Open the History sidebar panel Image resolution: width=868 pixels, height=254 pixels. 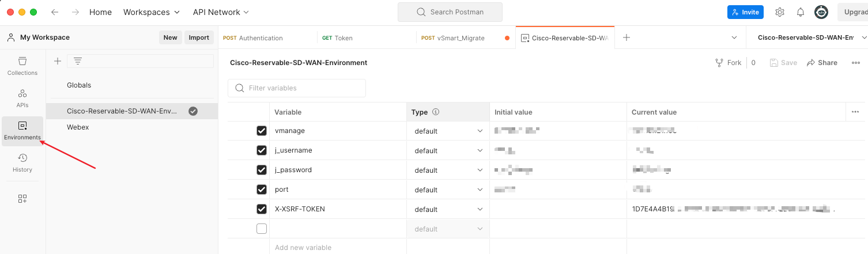[x=22, y=163]
